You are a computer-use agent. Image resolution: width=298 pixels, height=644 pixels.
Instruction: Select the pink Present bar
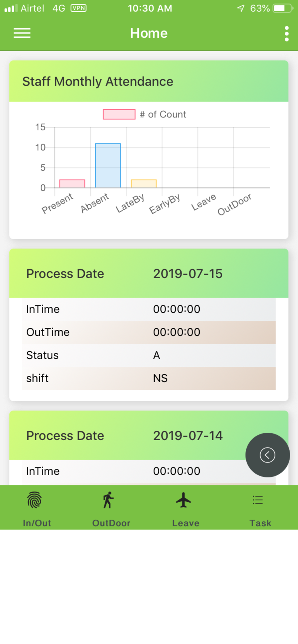pos(72,184)
